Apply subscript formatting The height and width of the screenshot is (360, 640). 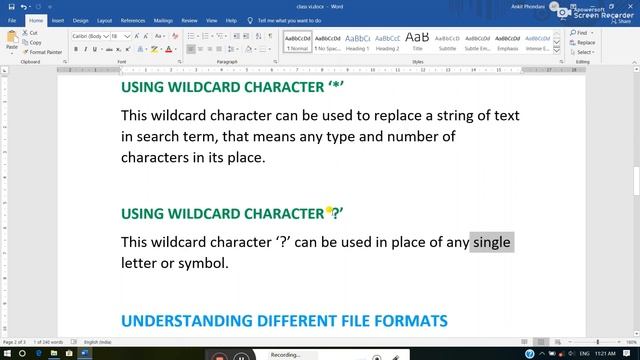[118, 49]
